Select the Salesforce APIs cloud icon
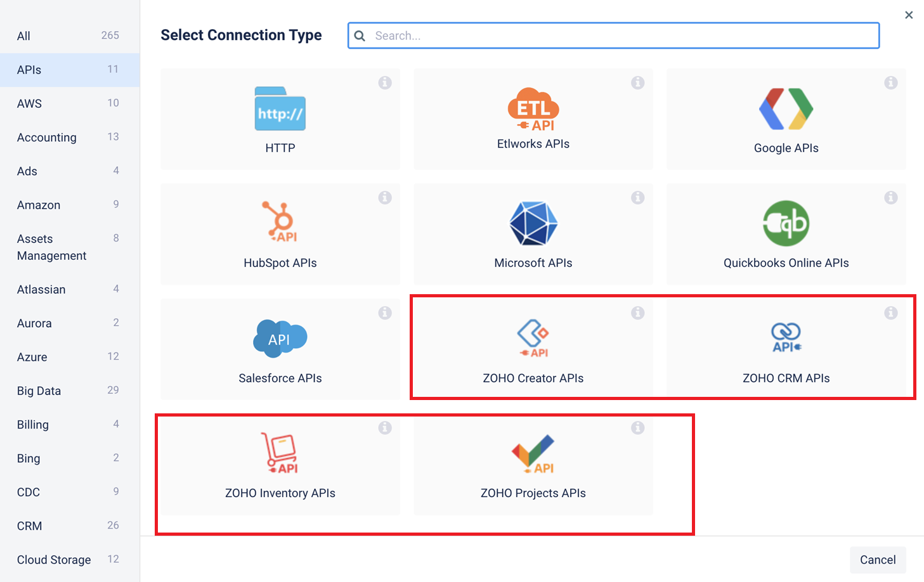924x582 pixels. pos(280,339)
